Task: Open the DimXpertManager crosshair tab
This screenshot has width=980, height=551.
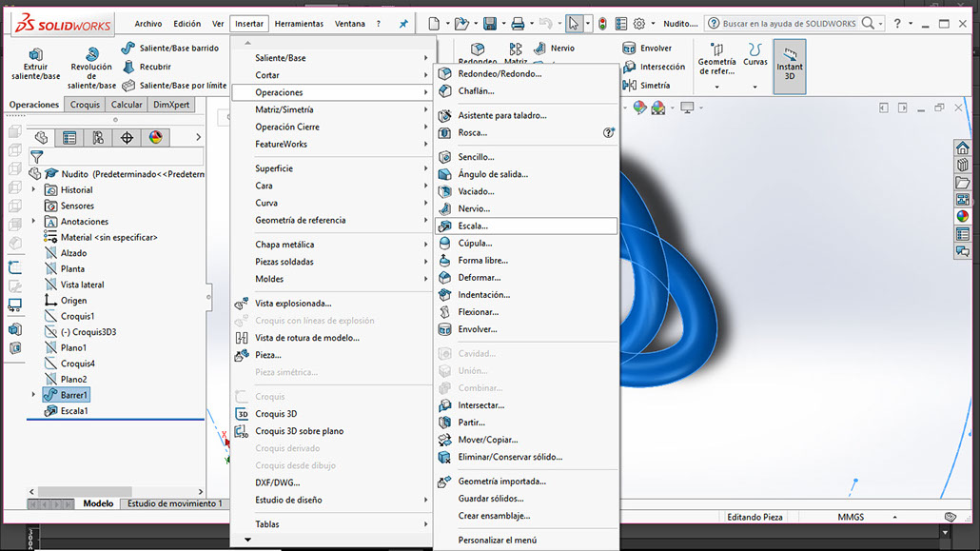Action: coord(127,138)
